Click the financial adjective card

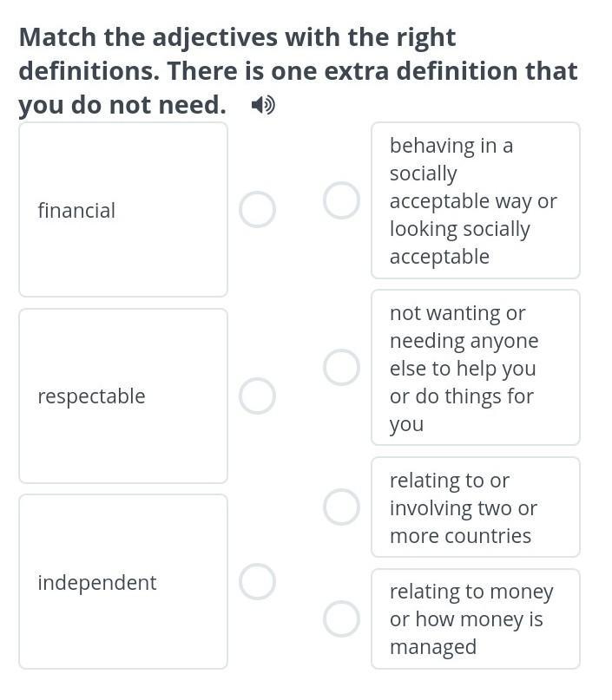(x=123, y=209)
